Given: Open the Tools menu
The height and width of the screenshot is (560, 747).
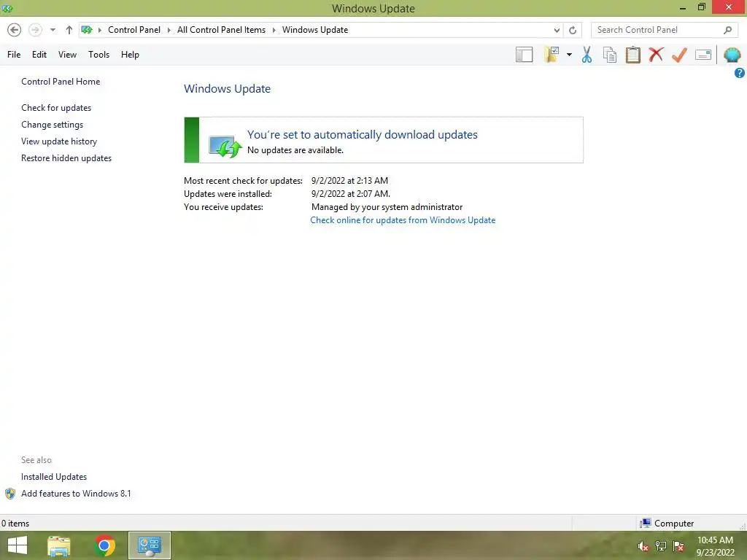Looking at the screenshot, I should [x=98, y=55].
